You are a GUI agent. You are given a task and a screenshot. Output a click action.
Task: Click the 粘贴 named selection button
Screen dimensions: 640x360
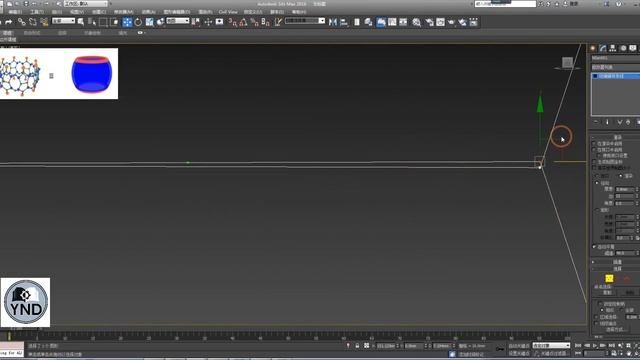coord(630,292)
